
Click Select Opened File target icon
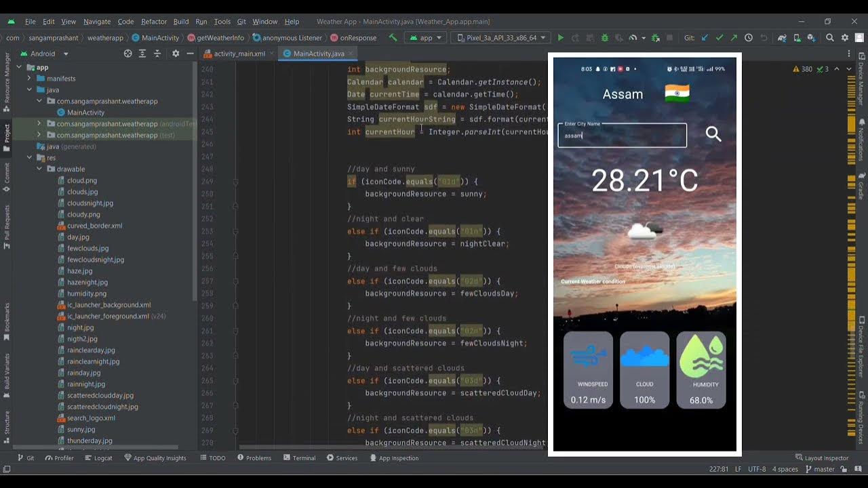point(128,54)
